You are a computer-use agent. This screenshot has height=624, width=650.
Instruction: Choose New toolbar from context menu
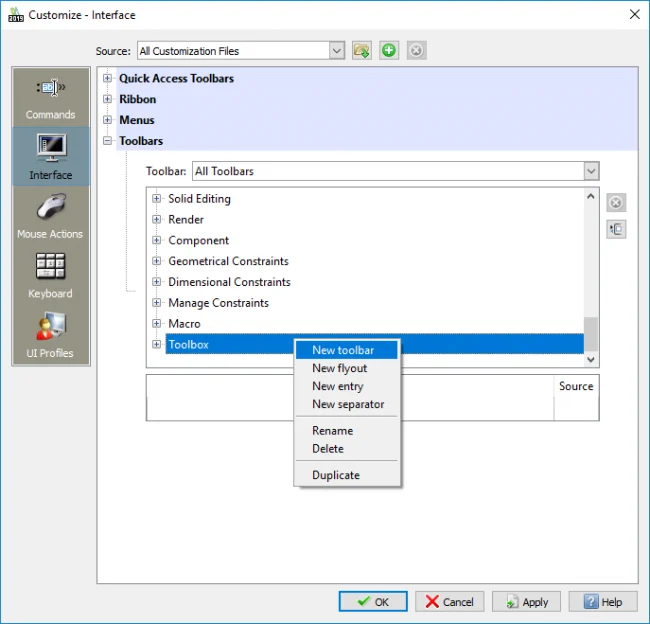point(343,350)
